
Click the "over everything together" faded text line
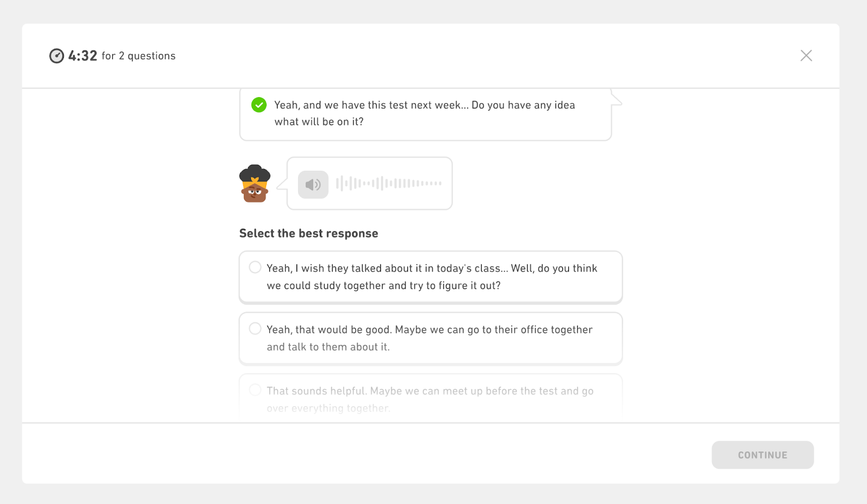tap(328, 408)
